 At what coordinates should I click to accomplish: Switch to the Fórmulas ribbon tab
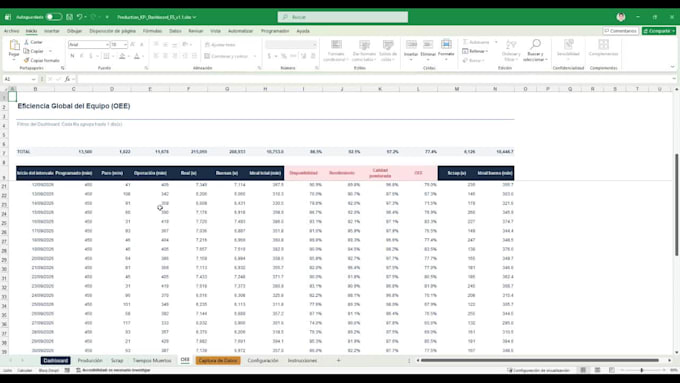[x=152, y=31]
